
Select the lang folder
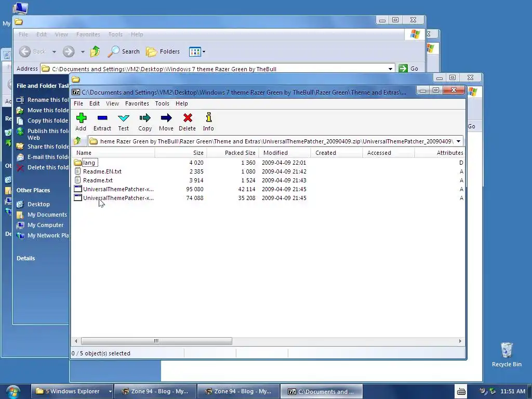[86, 163]
